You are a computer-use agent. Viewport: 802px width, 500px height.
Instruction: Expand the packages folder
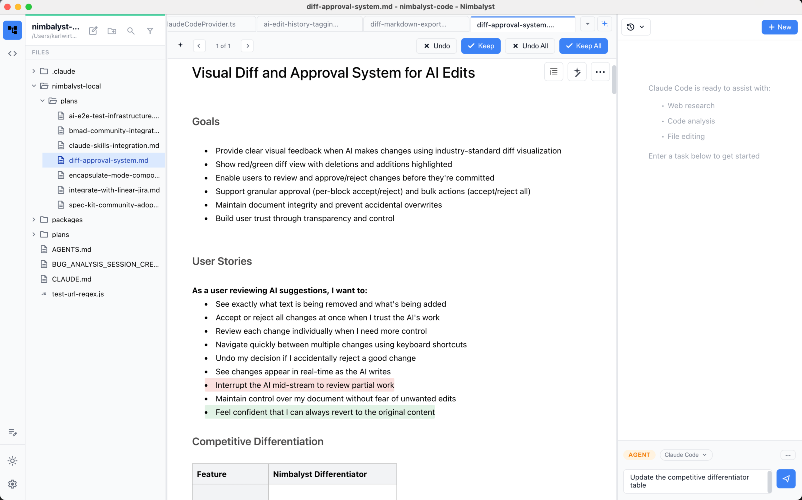click(x=34, y=219)
